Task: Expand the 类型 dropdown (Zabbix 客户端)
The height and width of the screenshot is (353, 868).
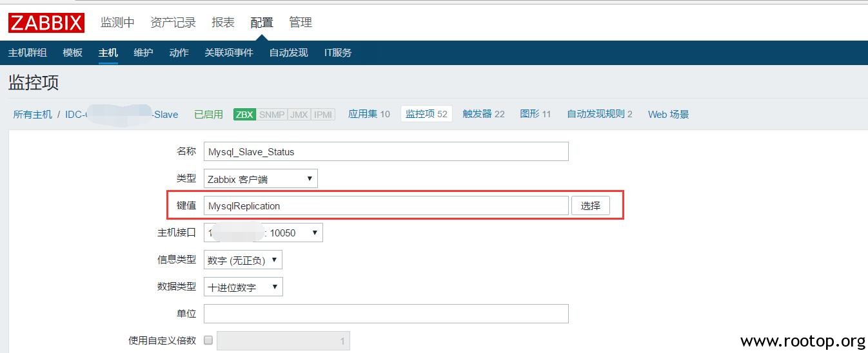Action: tap(261, 179)
